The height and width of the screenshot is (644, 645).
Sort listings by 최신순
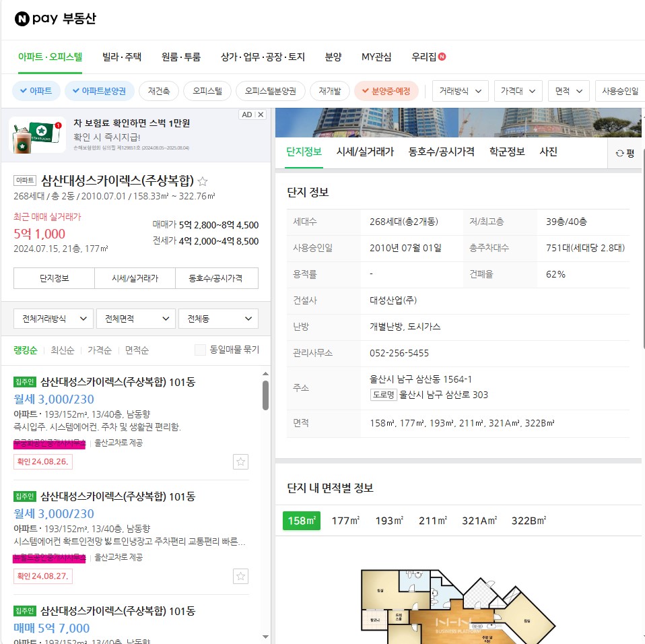tap(63, 350)
